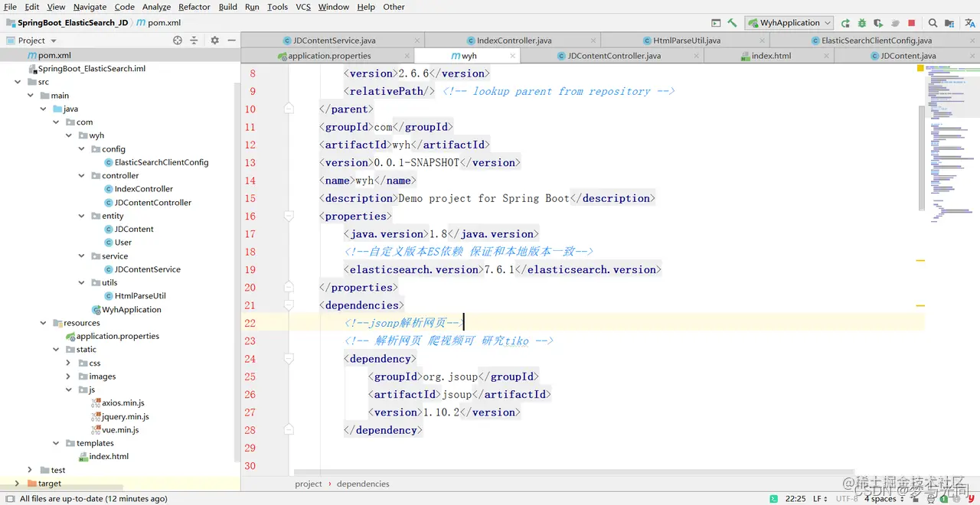Open the Navigate menu

[x=90, y=7]
